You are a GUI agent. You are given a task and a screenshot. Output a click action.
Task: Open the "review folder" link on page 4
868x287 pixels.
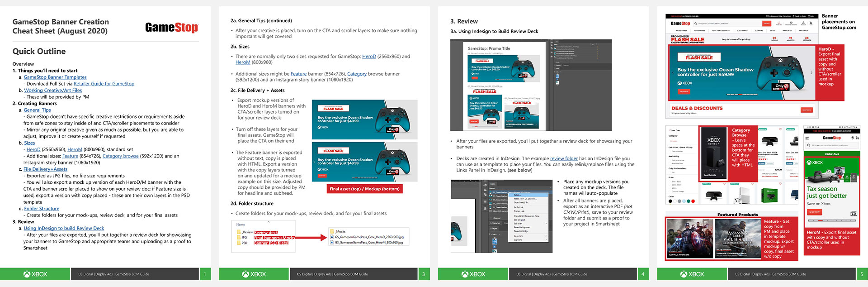[x=564, y=158]
